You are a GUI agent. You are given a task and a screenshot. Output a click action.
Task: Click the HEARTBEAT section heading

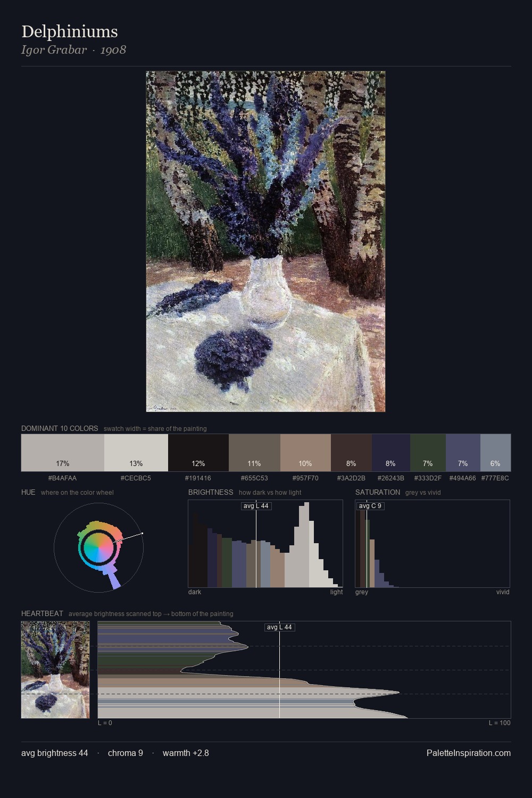42,613
